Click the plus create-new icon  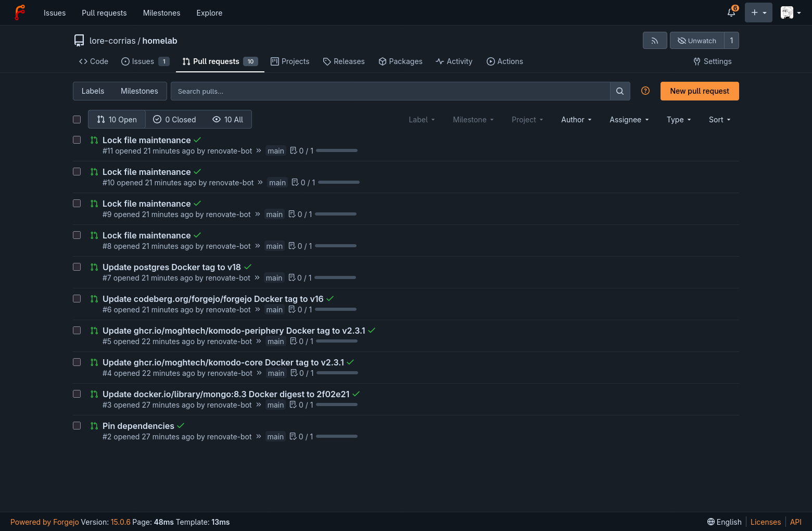(x=758, y=12)
